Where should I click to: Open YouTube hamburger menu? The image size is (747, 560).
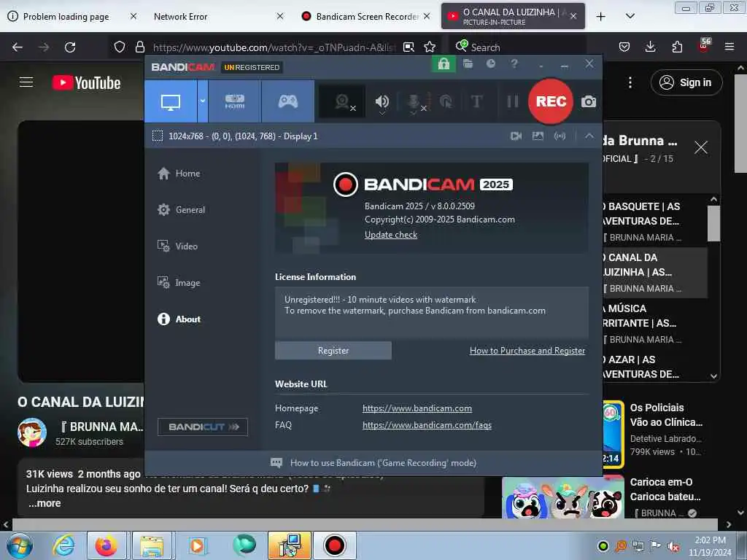[x=26, y=82]
